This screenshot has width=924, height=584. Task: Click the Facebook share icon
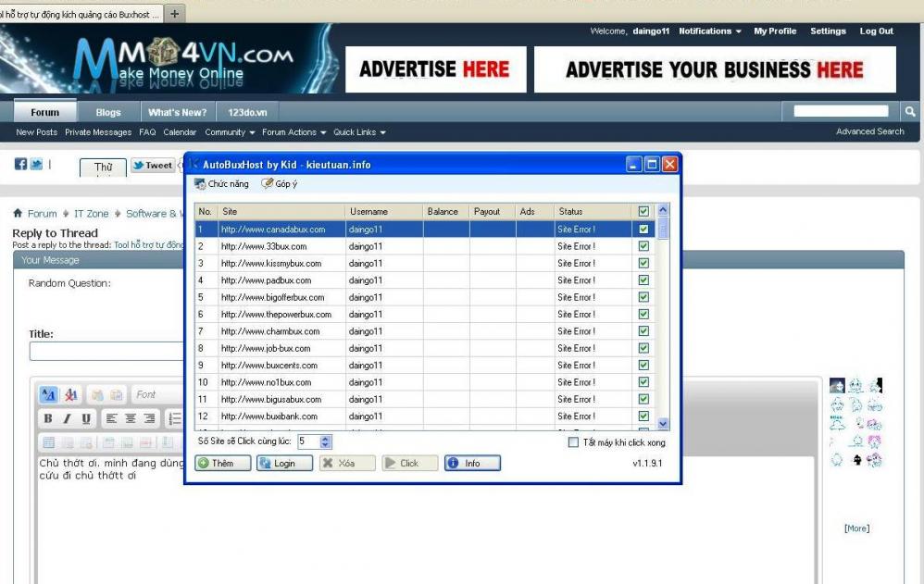[x=20, y=165]
